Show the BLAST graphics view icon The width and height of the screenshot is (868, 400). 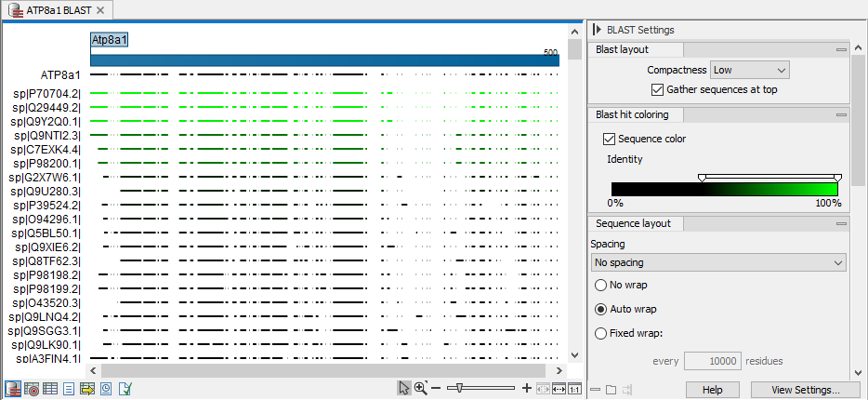click(x=13, y=389)
